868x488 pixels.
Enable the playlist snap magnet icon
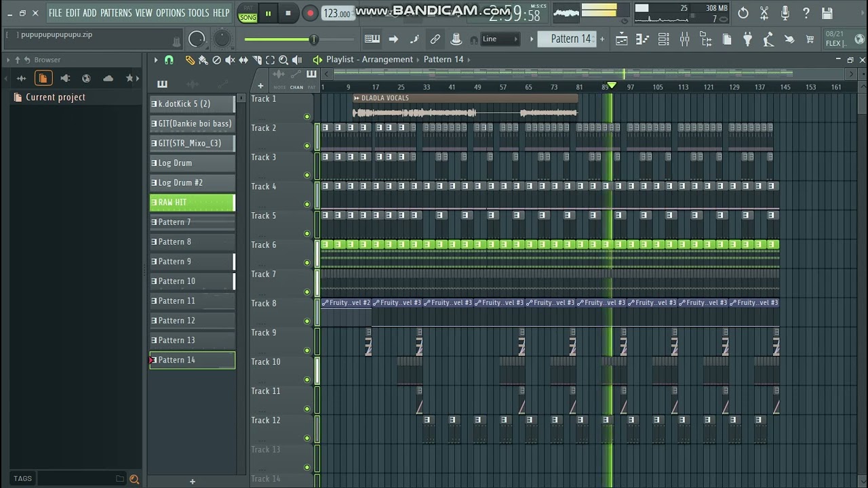click(x=169, y=60)
